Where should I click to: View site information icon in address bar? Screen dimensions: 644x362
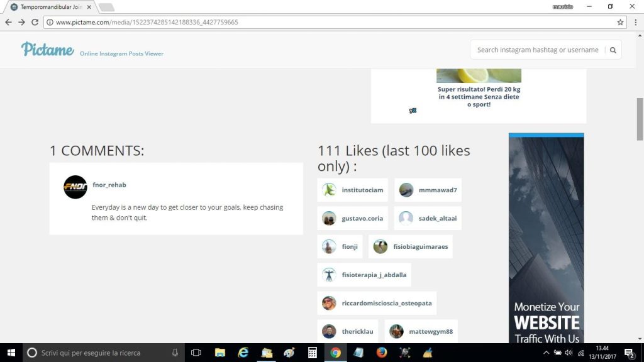[50, 22]
